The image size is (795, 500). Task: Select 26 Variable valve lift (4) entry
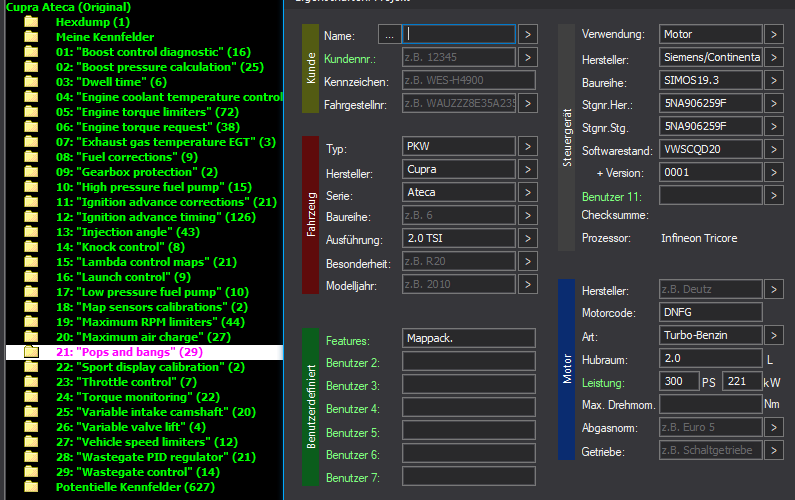(x=131, y=426)
